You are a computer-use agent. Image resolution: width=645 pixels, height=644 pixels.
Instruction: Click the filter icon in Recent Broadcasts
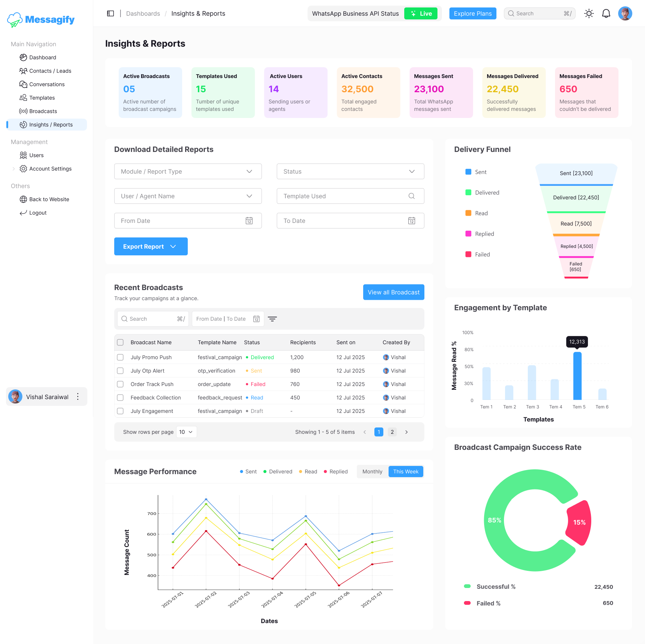(x=272, y=319)
